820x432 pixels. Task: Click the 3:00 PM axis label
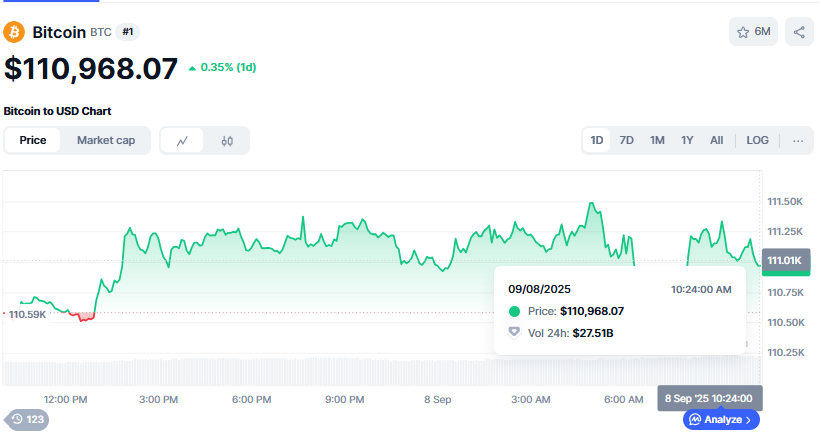pyautogui.click(x=158, y=400)
